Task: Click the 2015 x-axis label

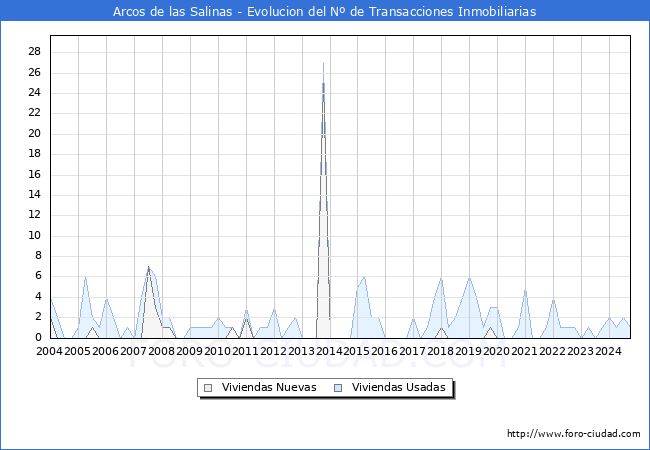Action: click(x=357, y=351)
